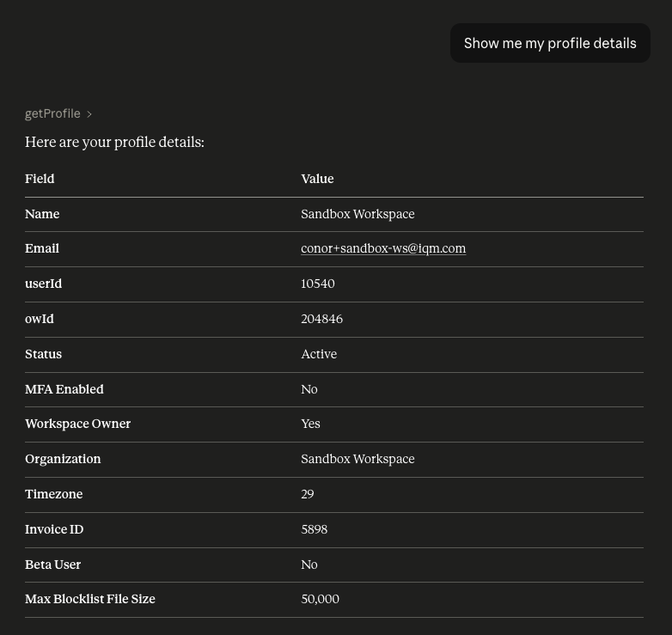Expand the getProfile tool call
The height and width of the screenshot is (635, 672).
[58, 113]
